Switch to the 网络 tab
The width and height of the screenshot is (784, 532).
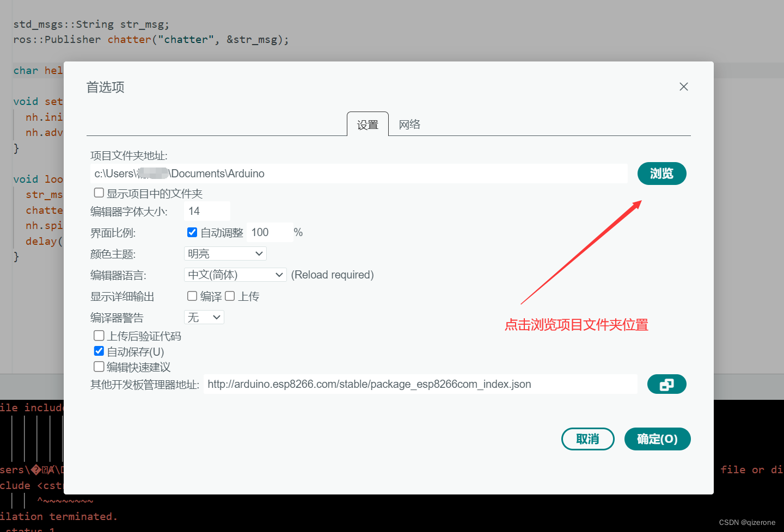[x=409, y=124]
